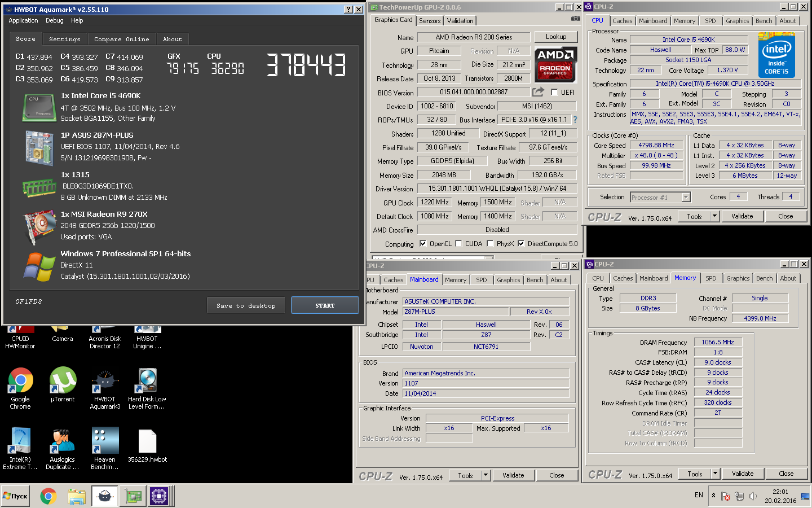Image resolution: width=812 pixels, height=508 pixels.
Task: Click the Lookup button in GPU-Z
Action: coord(556,37)
